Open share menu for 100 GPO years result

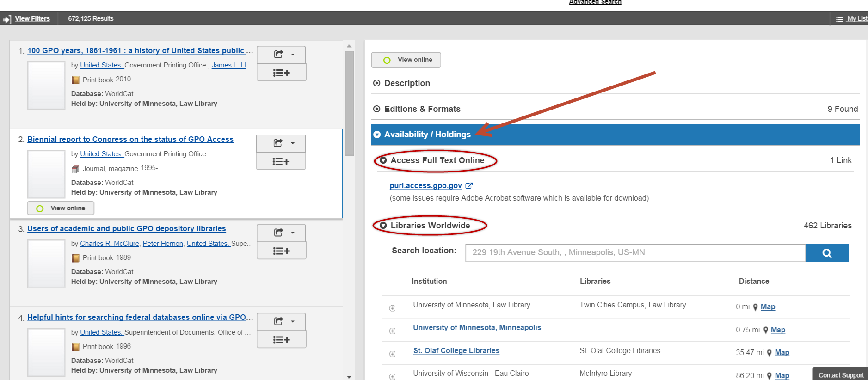coord(281,55)
